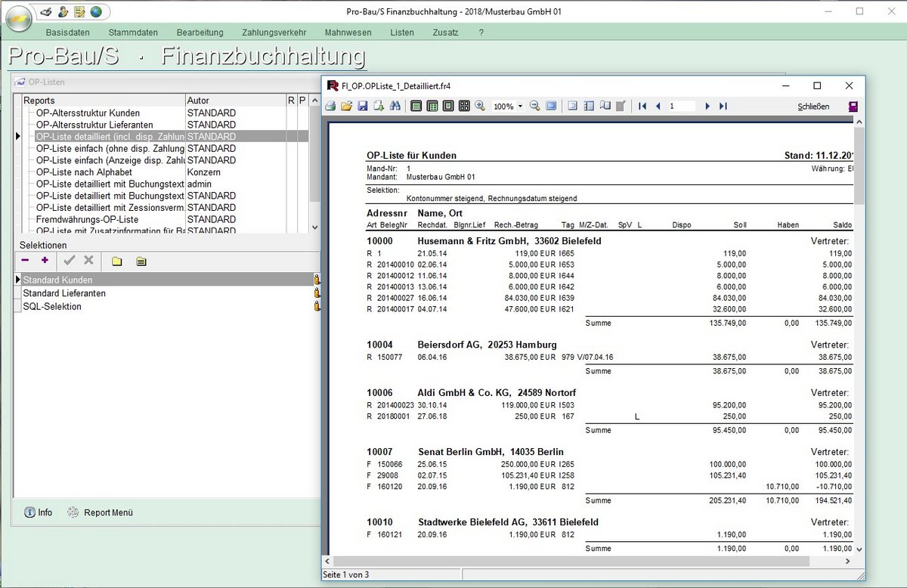The image size is (907, 588).
Task: Click the Info button
Action: click(39, 512)
